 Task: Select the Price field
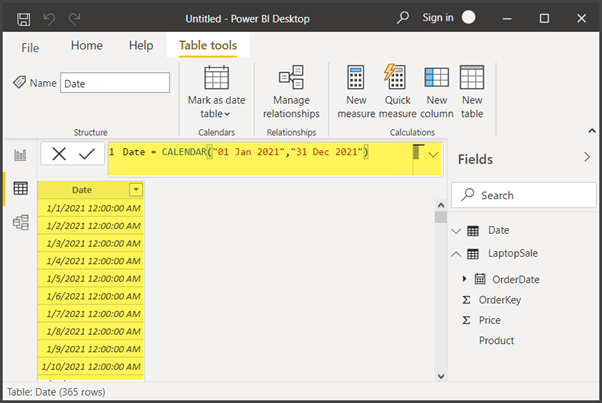(x=490, y=320)
